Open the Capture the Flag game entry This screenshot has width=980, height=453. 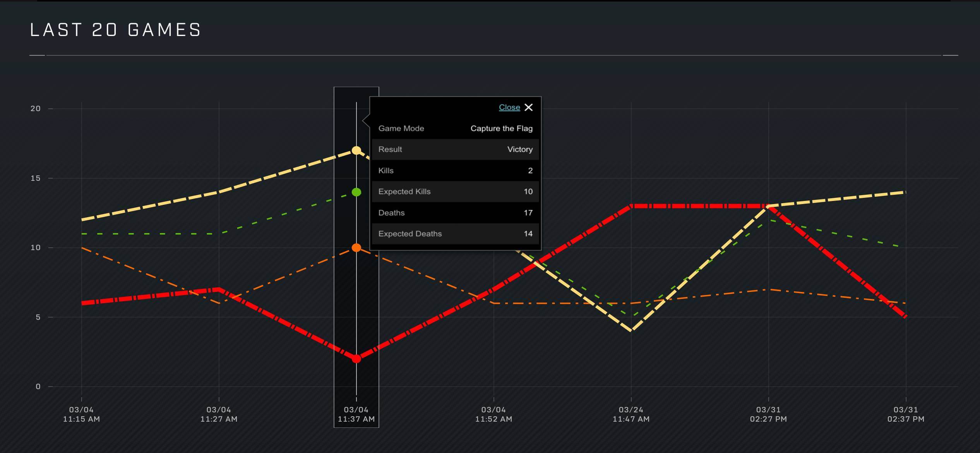[x=501, y=128]
